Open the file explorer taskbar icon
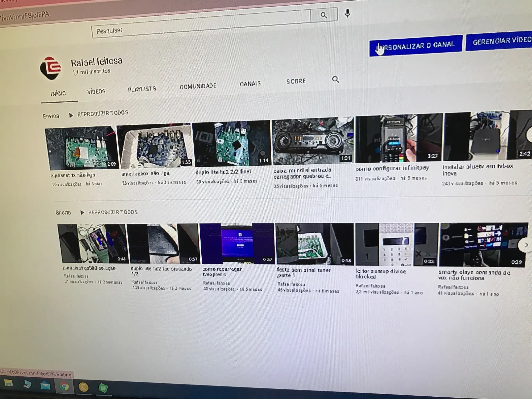 click(9, 383)
